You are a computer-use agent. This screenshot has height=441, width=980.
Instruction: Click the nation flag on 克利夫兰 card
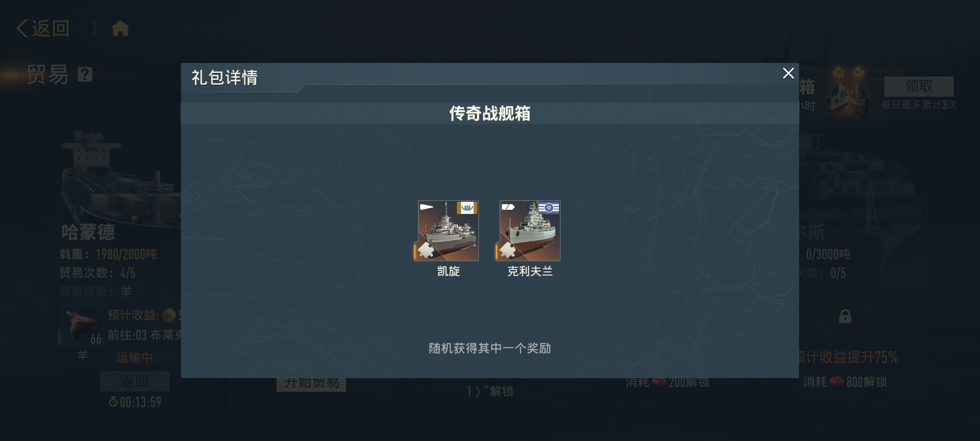(549, 208)
